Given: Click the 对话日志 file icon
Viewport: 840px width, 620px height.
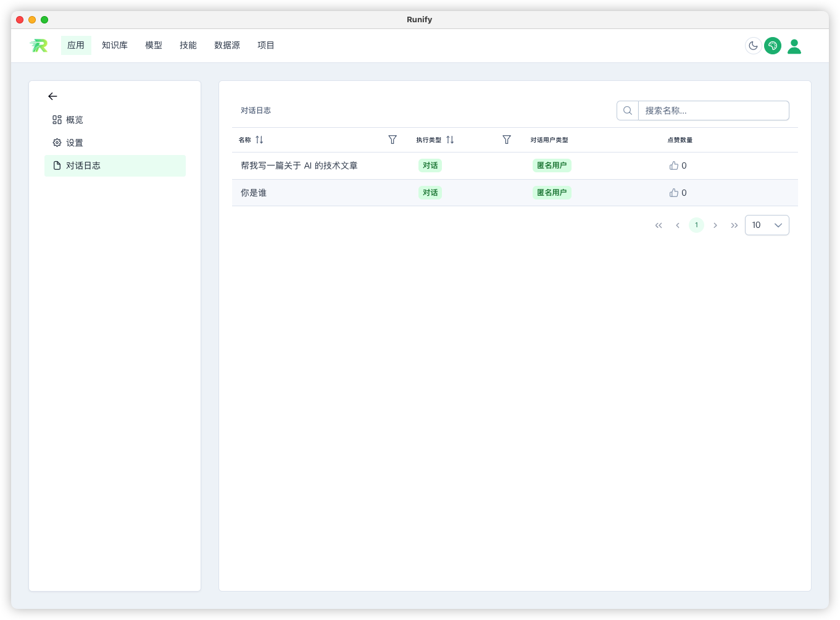Looking at the screenshot, I should [57, 165].
